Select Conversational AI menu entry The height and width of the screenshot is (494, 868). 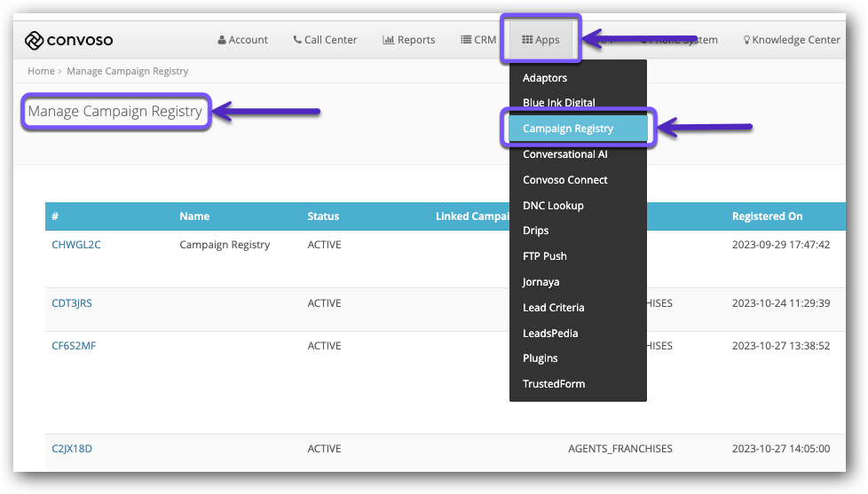(564, 154)
